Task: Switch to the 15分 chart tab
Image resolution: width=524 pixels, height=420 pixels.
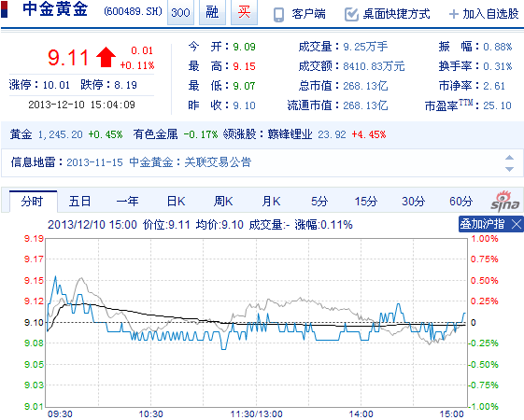Action: pos(366,202)
